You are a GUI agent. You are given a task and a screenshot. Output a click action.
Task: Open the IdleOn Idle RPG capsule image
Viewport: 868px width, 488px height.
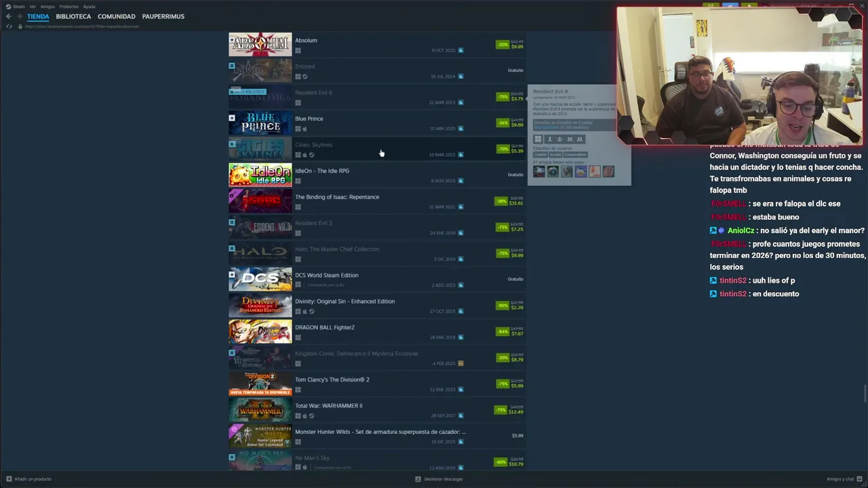pyautogui.click(x=260, y=175)
